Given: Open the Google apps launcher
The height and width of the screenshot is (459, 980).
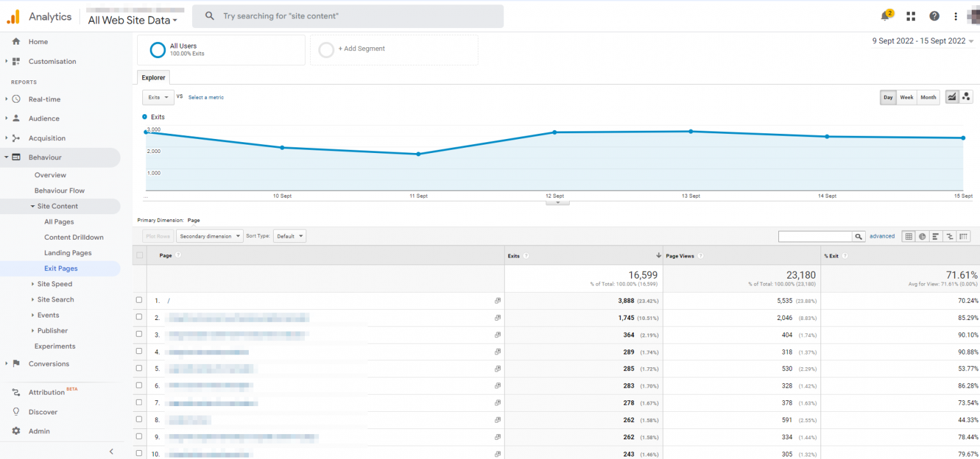Looking at the screenshot, I should [910, 16].
